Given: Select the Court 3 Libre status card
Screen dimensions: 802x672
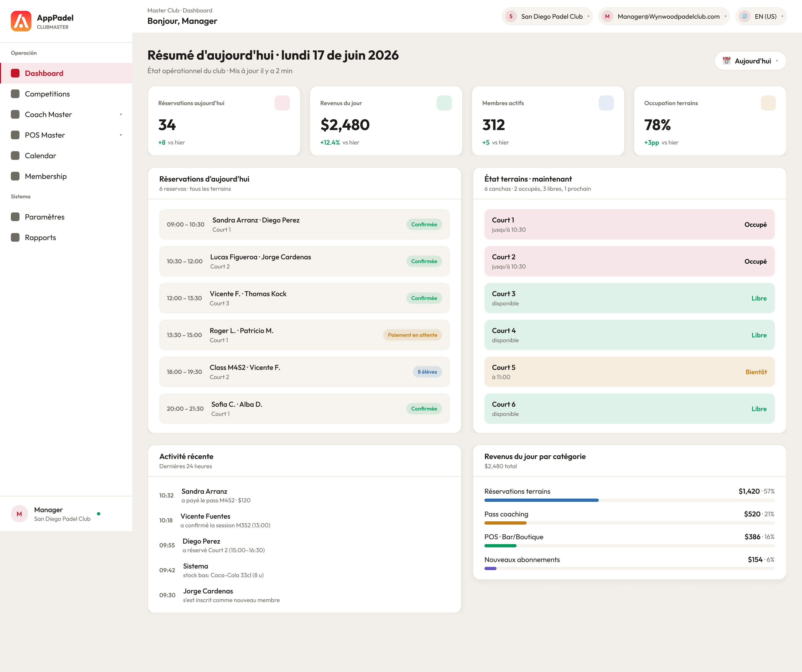Looking at the screenshot, I should (629, 298).
